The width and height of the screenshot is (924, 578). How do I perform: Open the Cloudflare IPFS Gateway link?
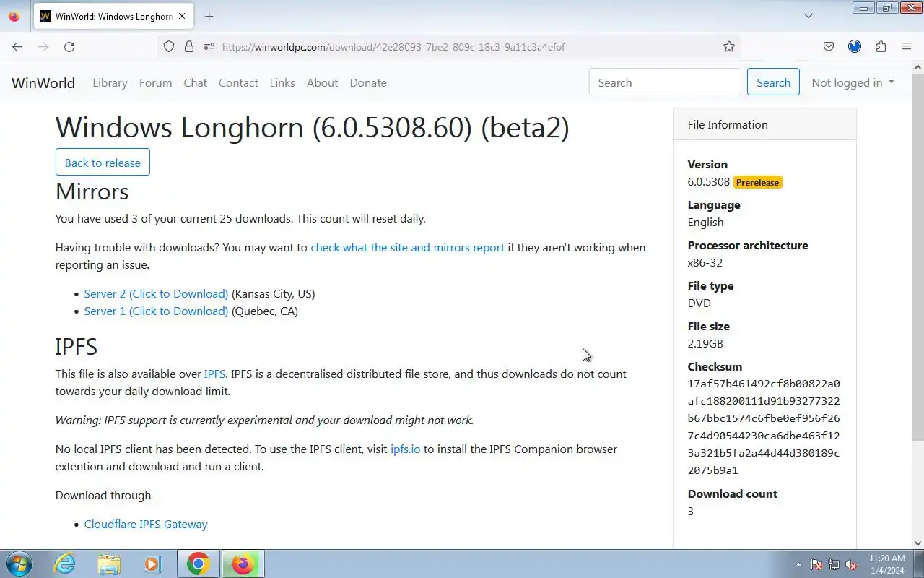point(146,524)
